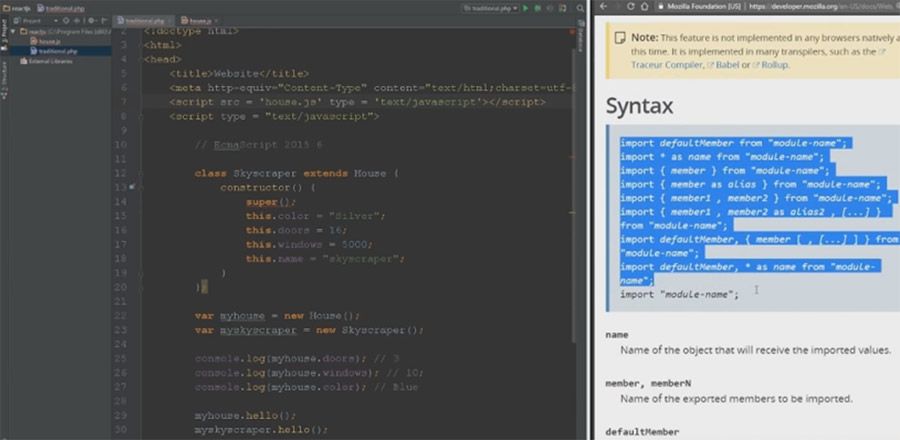
Task: Go back in the browser window
Action: pos(603,6)
